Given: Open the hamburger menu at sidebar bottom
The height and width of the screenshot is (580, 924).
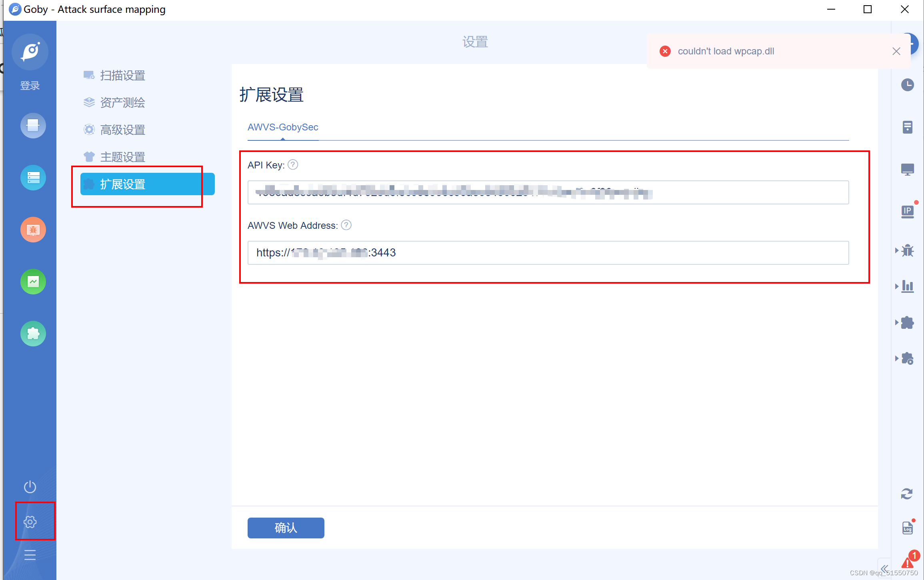Looking at the screenshot, I should pyautogui.click(x=30, y=555).
